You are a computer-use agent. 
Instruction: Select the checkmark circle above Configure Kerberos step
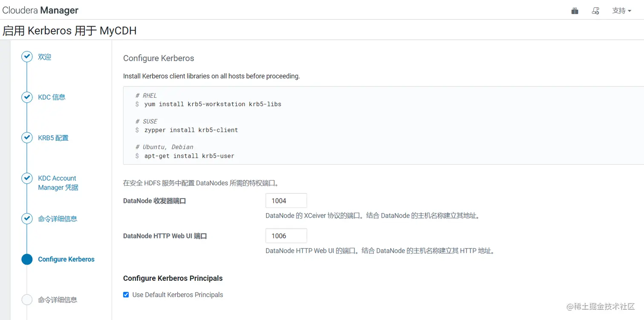pos(27,219)
